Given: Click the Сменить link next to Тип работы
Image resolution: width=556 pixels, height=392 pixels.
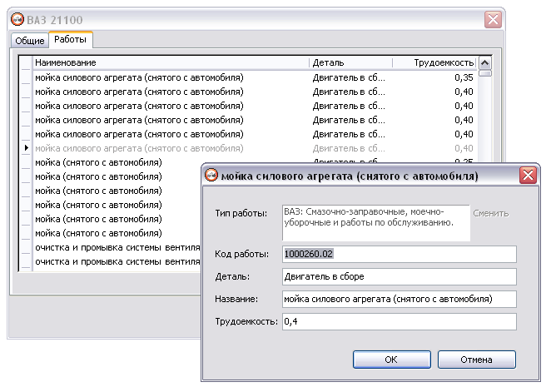Looking at the screenshot, I should click(491, 213).
